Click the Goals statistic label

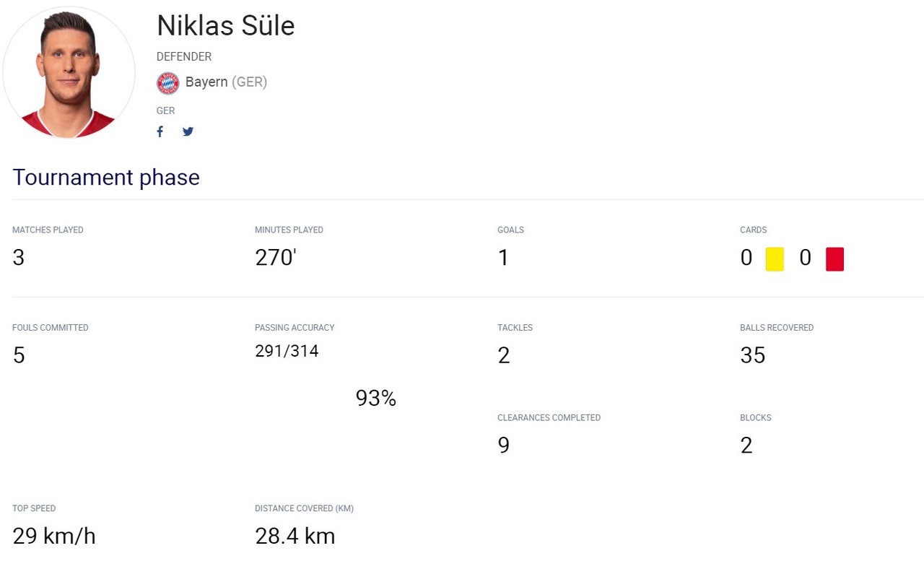(510, 230)
